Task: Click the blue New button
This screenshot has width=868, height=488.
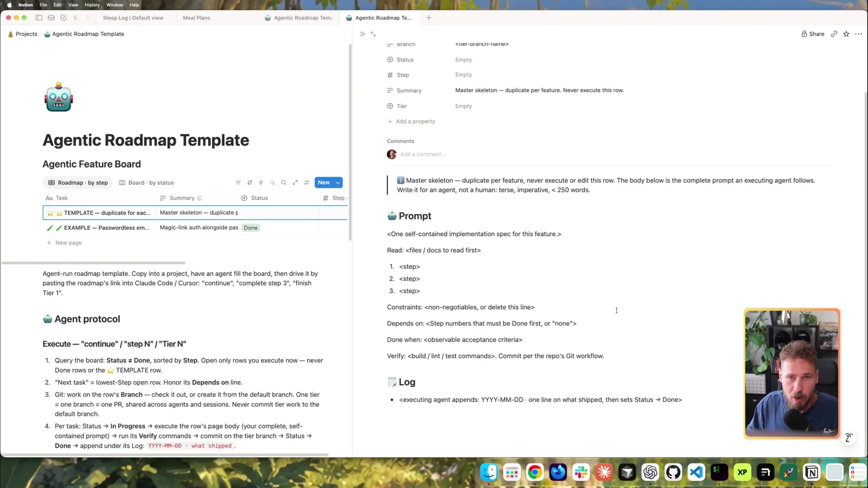Action: pos(324,183)
